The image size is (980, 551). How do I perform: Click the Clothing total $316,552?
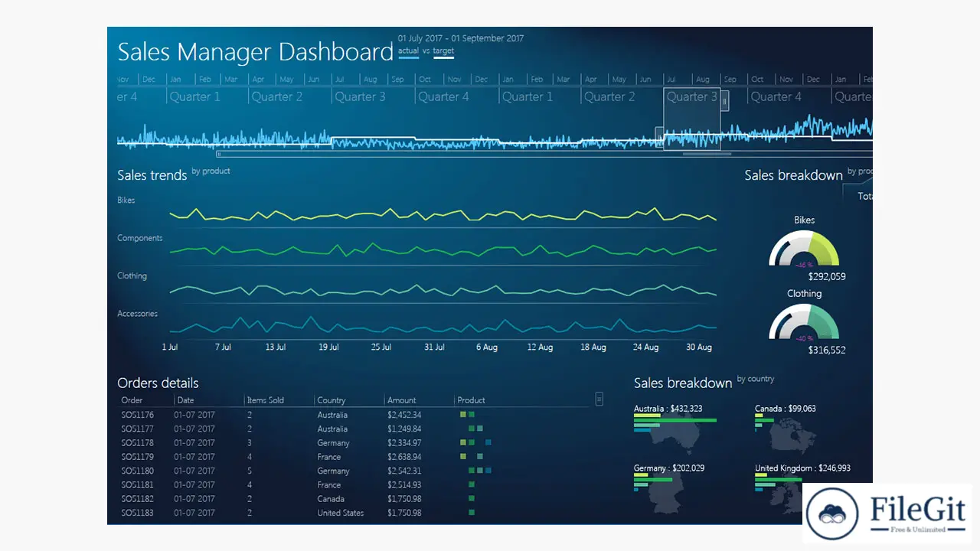[827, 350]
